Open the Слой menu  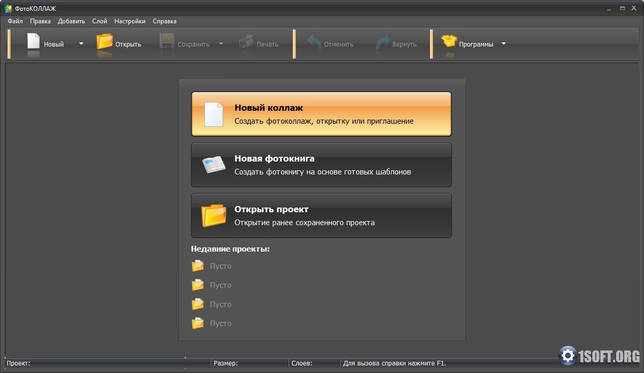pos(99,21)
